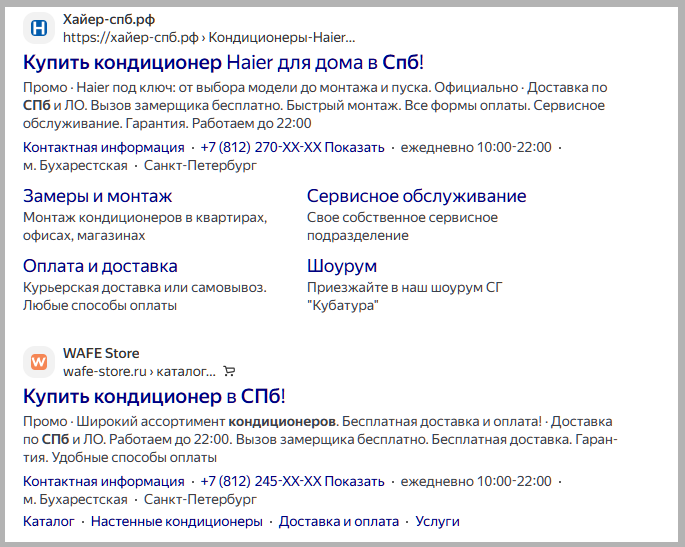The image size is (685, 547).
Task: Open the 'Каталог' quick link
Action: (48, 522)
